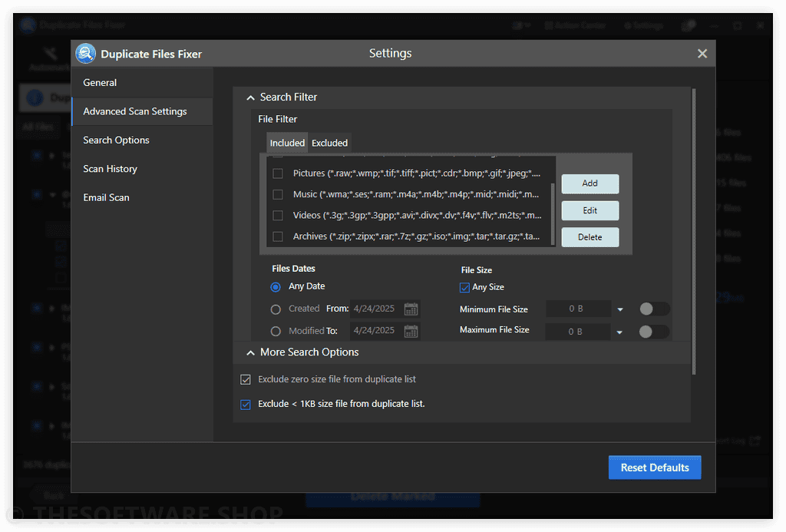Collapse the More Search Options section
Viewport: 786px width, 532px height.
pos(250,352)
